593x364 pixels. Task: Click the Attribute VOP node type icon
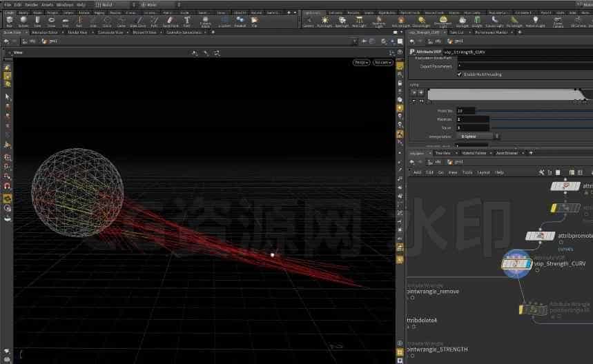click(412, 52)
